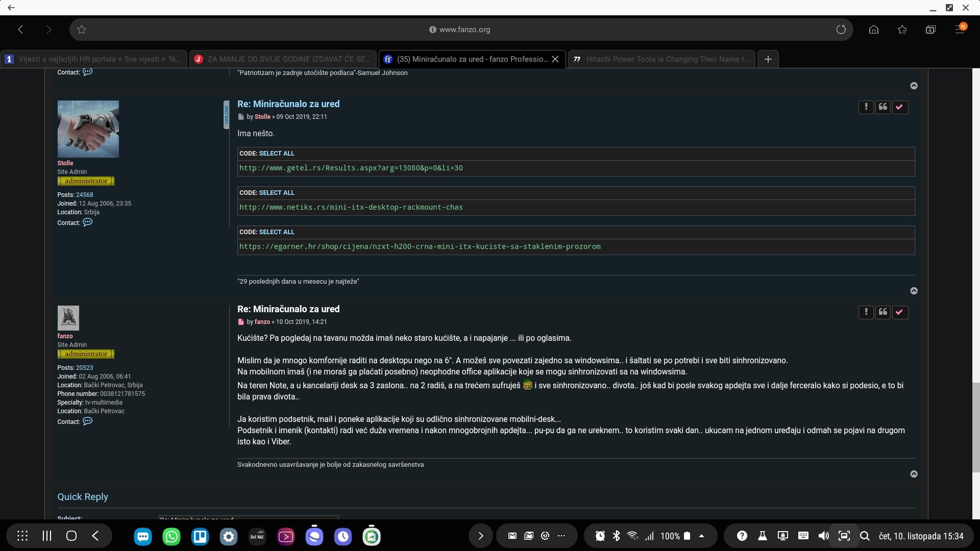The width and height of the screenshot is (980, 551).
Task: Open the tab manager icon in the browser toolbar
Action: pos(930,30)
